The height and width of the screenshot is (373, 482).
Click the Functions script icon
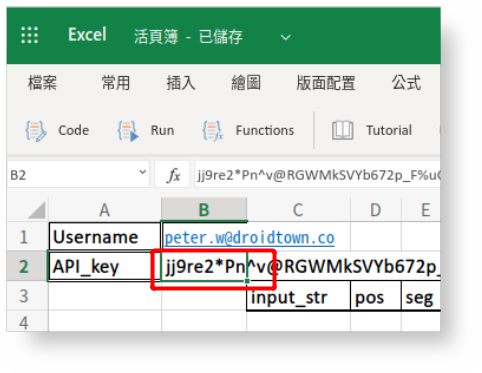coord(213,131)
